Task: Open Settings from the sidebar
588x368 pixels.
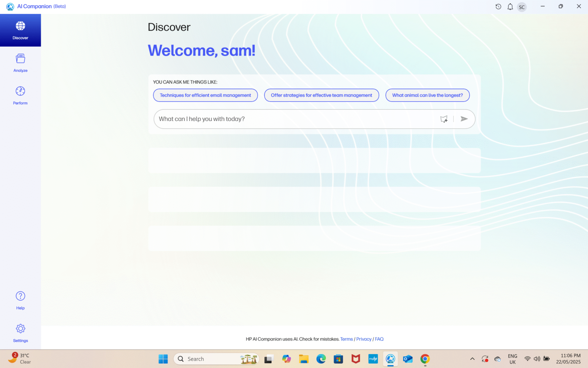Action: (20, 333)
